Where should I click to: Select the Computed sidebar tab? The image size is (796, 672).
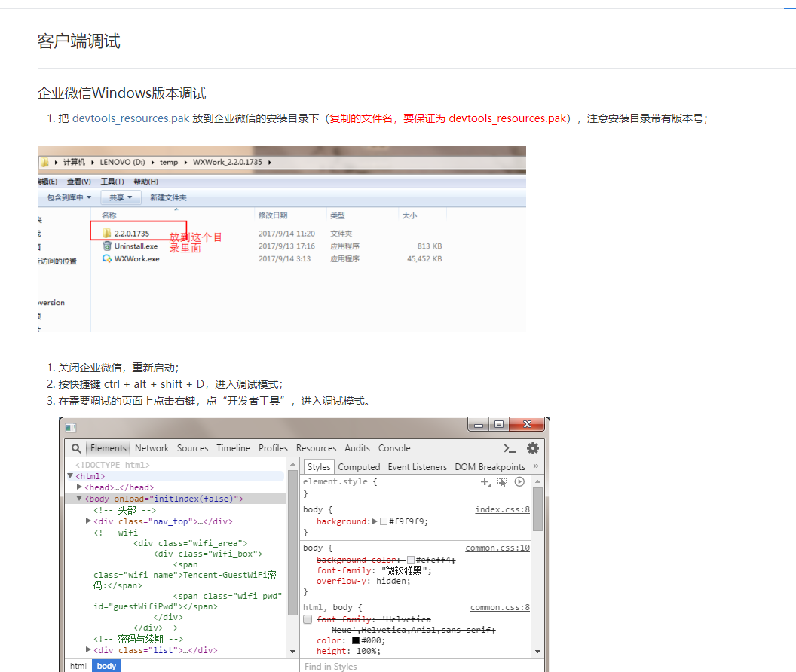[x=359, y=467]
